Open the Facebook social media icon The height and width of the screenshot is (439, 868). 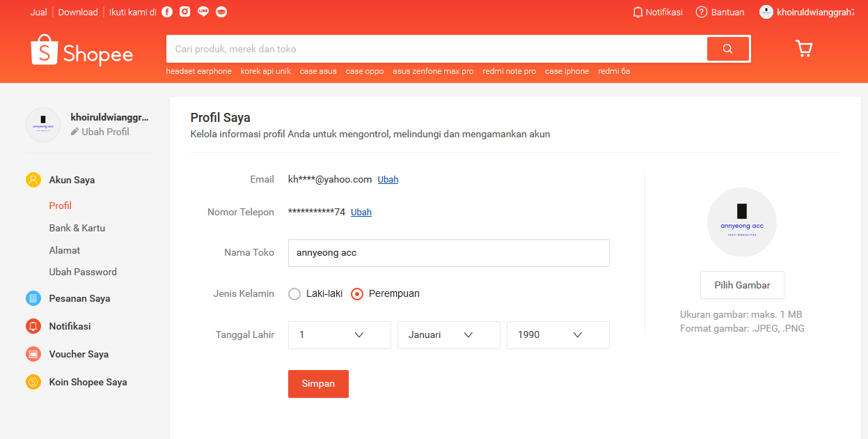point(166,12)
